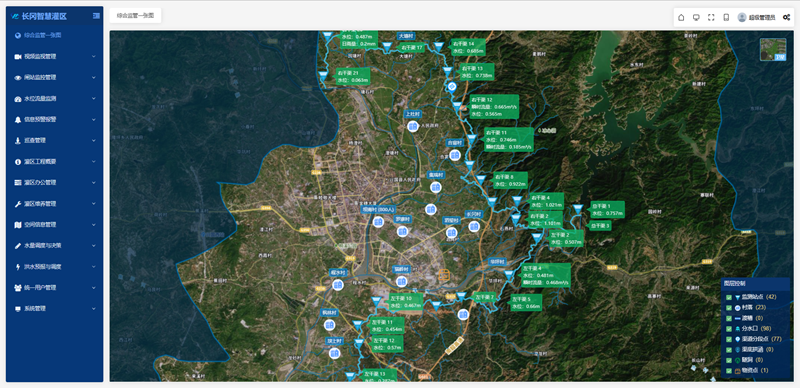The image size is (800, 388).
Task: Click the mobile phone icon in top toolbar
Action: click(726, 17)
